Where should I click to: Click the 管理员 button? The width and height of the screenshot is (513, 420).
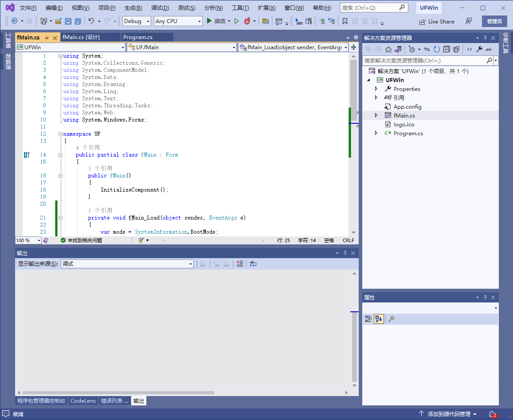[x=494, y=21]
